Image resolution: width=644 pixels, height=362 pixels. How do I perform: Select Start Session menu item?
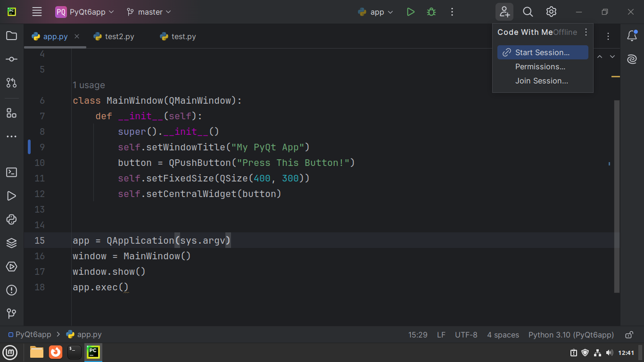click(x=543, y=52)
